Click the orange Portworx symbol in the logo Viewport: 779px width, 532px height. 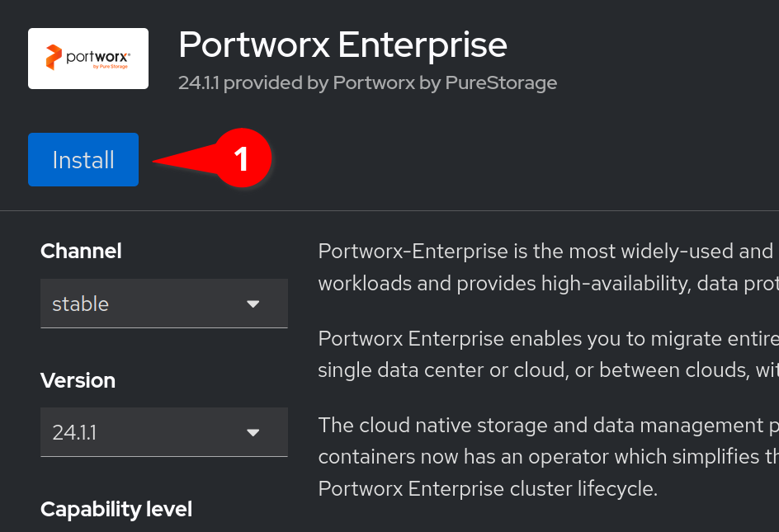pyautogui.click(x=54, y=58)
